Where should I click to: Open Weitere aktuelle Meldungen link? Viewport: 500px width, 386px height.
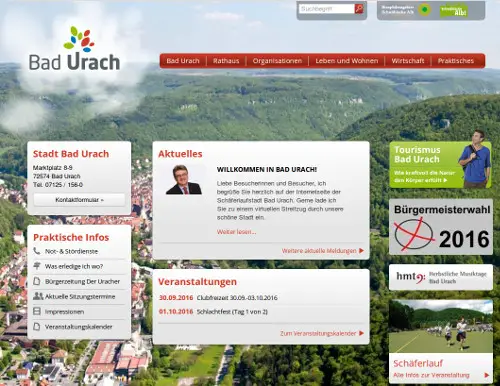(x=319, y=251)
